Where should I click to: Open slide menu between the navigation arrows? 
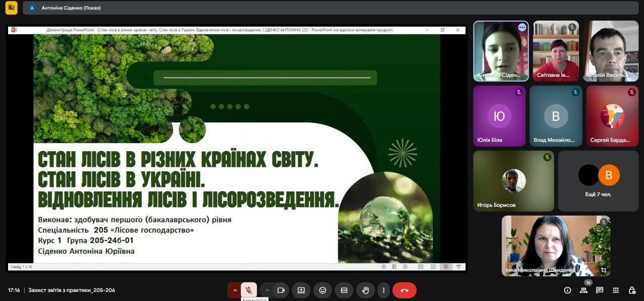click(x=394, y=267)
